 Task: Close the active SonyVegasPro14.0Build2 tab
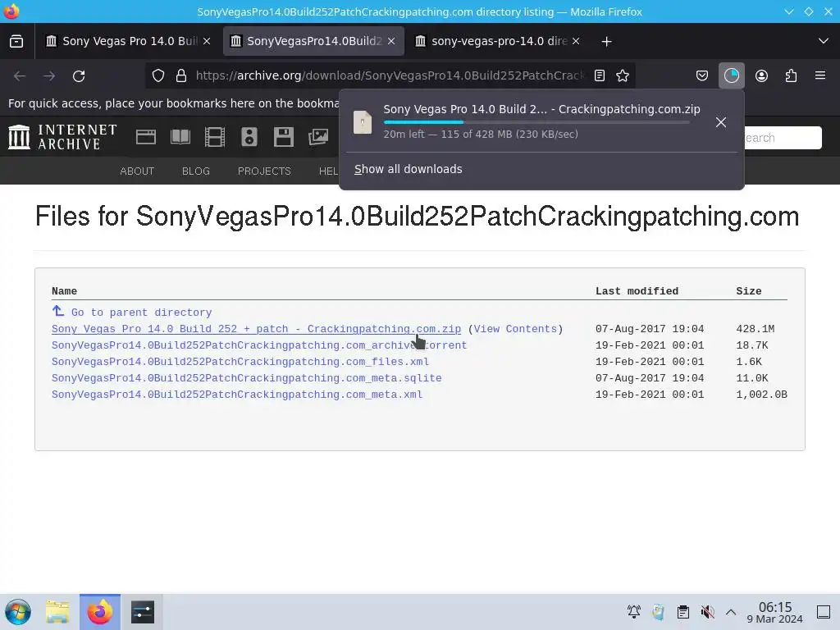(x=391, y=41)
